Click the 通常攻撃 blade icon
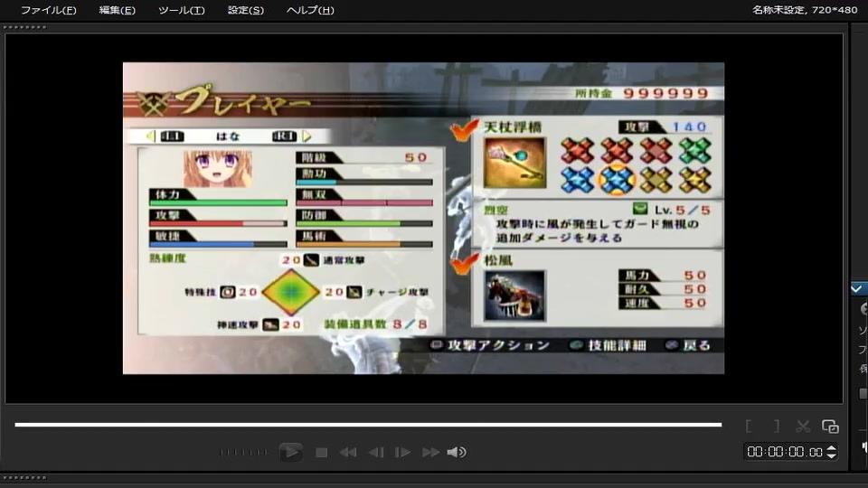The image size is (868, 488). pos(311,259)
